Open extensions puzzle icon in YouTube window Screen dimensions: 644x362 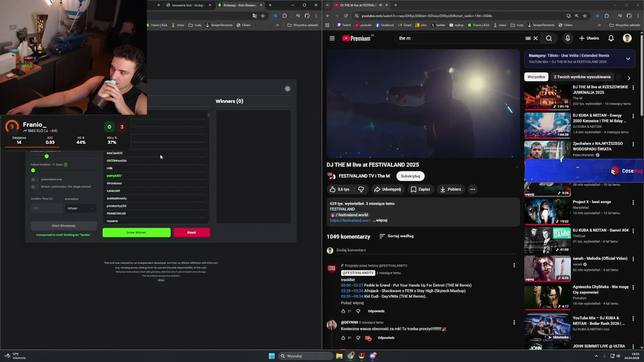coord(606,16)
